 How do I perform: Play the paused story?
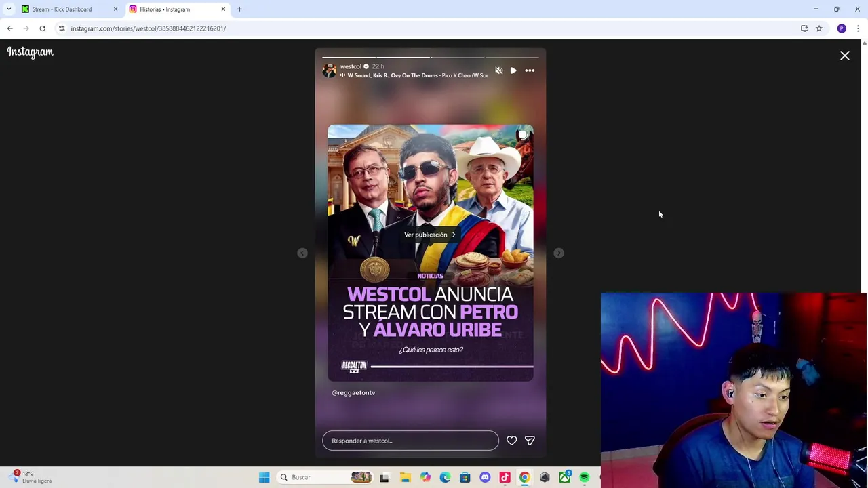(x=513, y=70)
